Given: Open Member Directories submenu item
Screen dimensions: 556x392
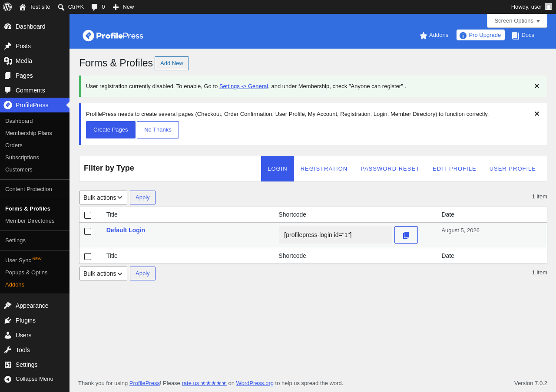Looking at the screenshot, I should tap(35, 221).
